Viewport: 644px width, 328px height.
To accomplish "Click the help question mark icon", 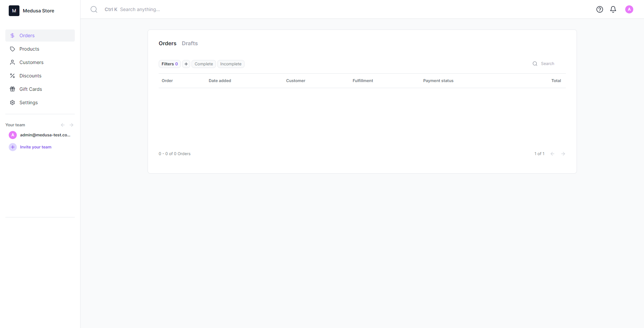I will click(600, 9).
